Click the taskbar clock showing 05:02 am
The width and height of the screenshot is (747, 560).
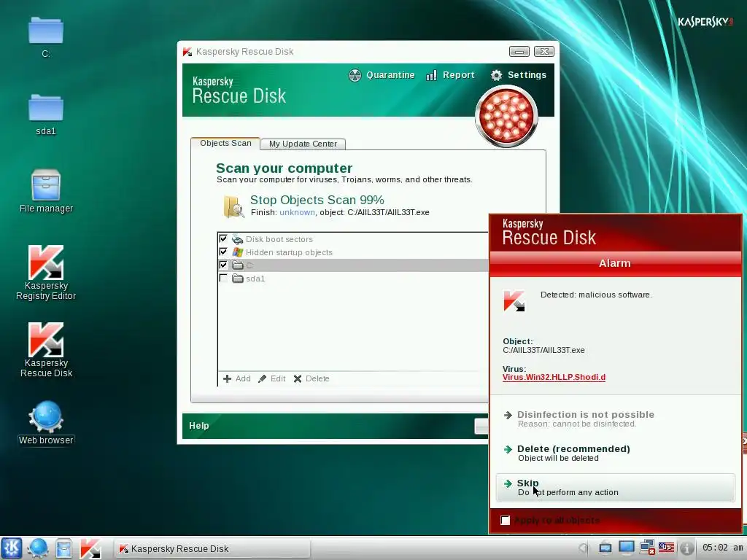click(x=722, y=548)
